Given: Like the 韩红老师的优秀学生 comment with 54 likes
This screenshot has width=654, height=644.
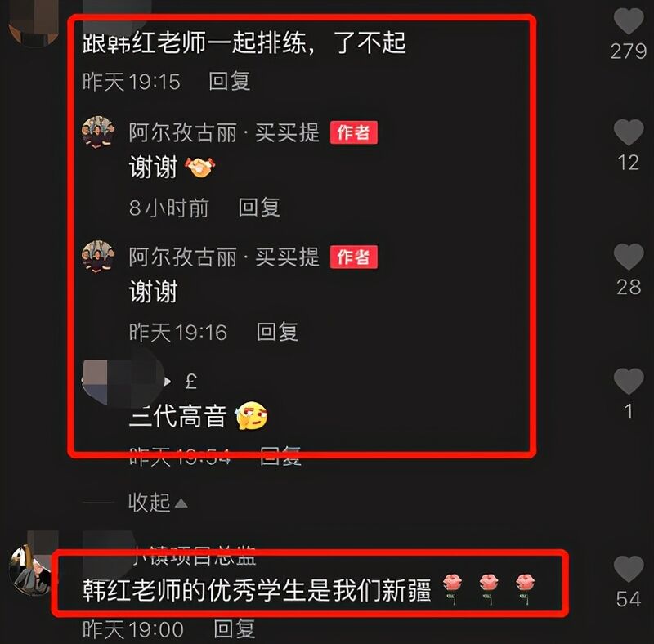Looking at the screenshot, I should pos(629,569).
